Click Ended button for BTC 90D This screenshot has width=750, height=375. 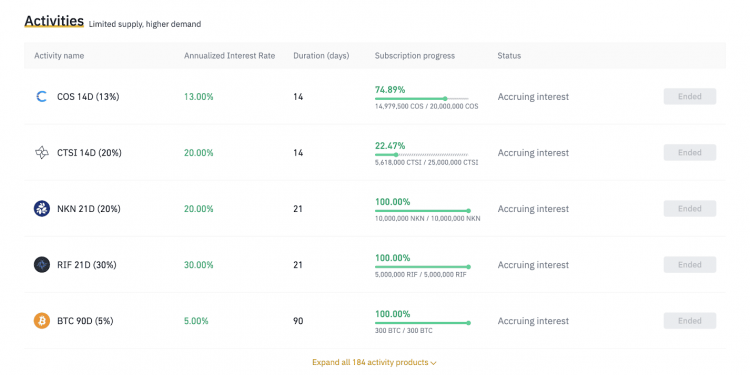[x=690, y=320]
